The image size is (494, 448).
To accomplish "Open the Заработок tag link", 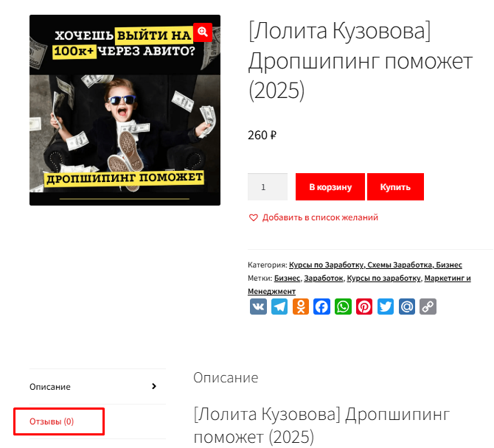I will click(323, 278).
